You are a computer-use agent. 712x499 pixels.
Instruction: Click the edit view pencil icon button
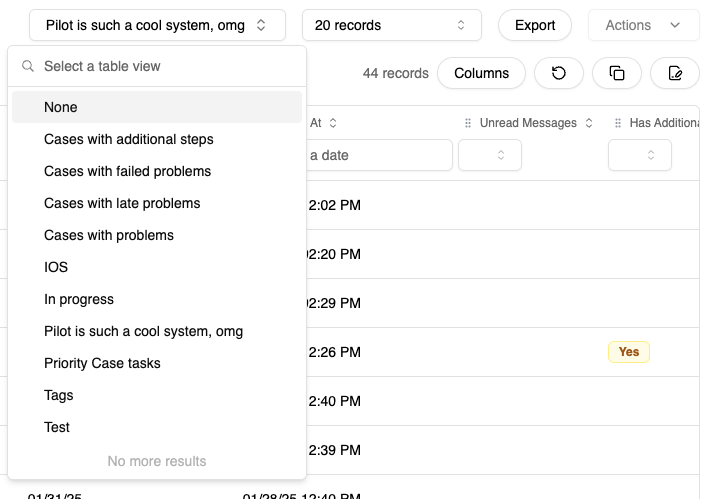(x=675, y=73)
